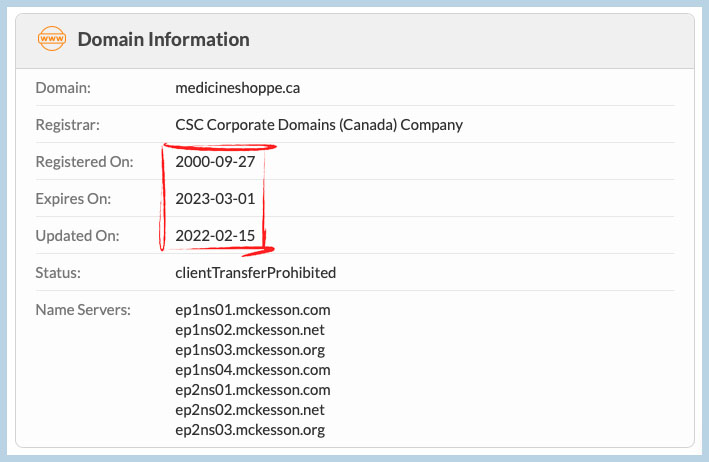The width and height of the screenshot is (709, 462).
Task: Click the Domain Information heading
Action: [x=164, y=39]
